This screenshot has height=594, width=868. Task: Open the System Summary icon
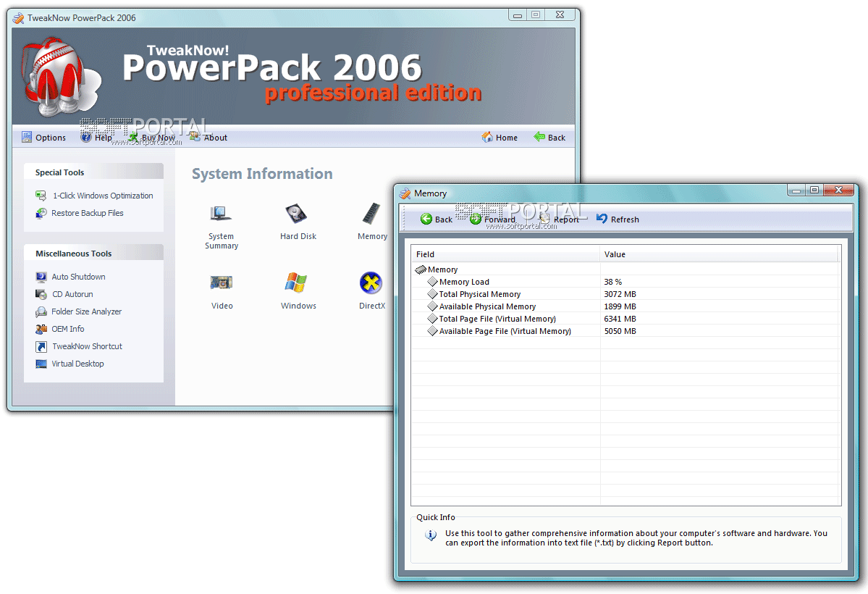click(x=221, y=213)
